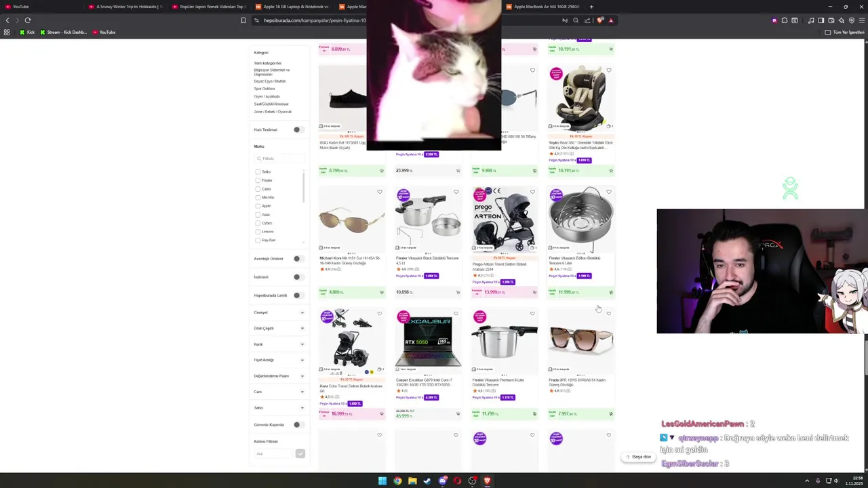This screenshot has height=488, width=868.
Task: Add 10.698 TL Fissler cooker to cart
Action: (458, 292)
